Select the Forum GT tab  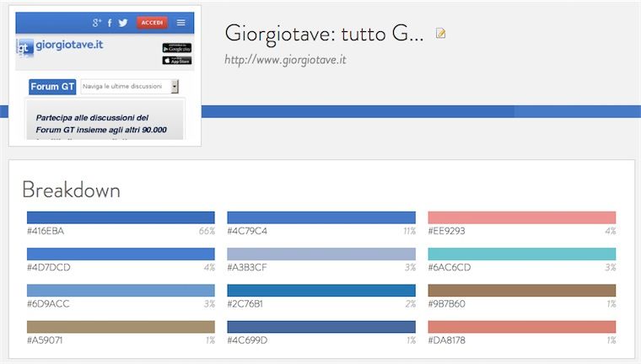[x=53, y=86]
